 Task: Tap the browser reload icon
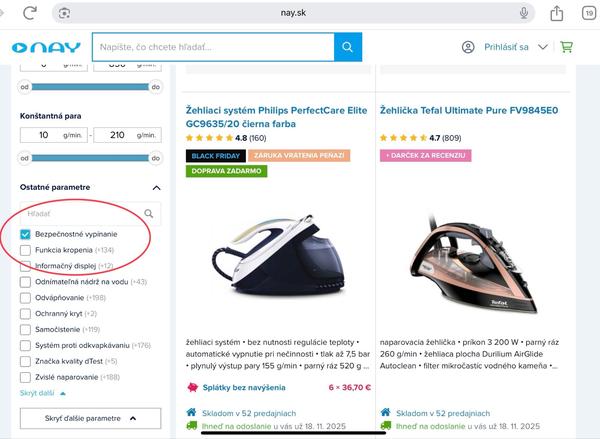(30, 13)
